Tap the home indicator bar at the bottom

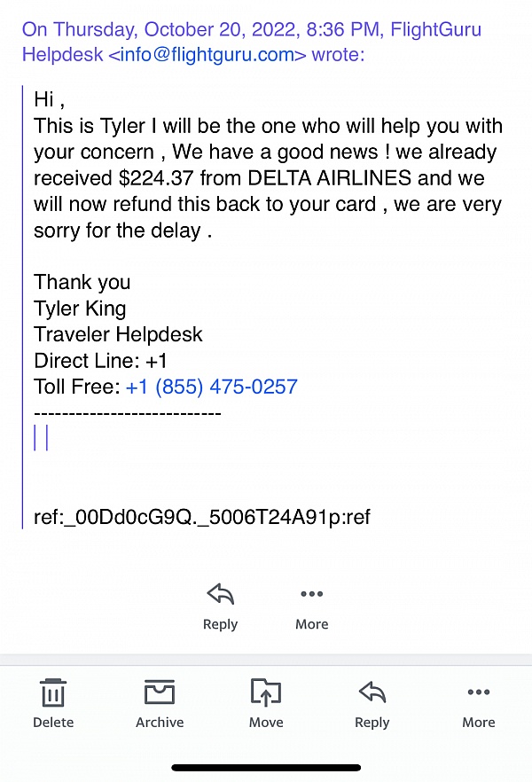[266, 768]
